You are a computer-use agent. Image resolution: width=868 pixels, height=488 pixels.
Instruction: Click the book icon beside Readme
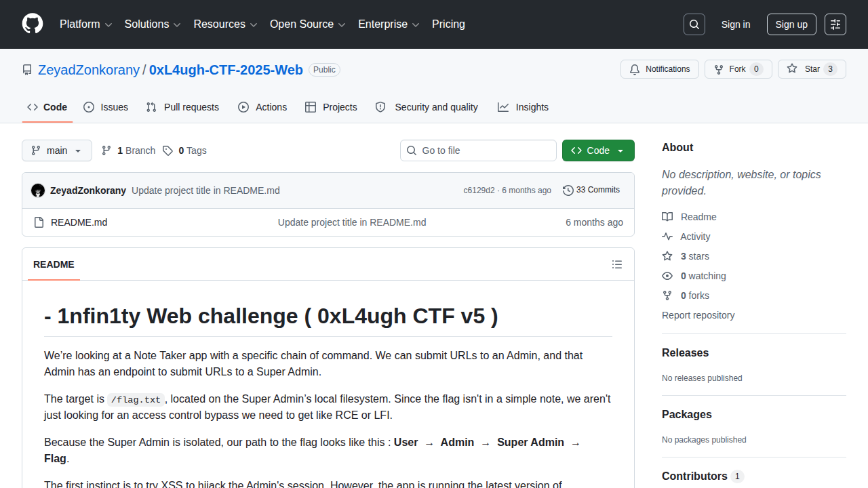667,217
